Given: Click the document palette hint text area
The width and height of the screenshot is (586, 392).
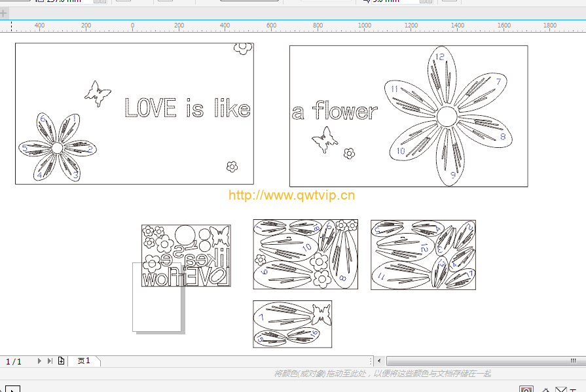Looking at the screenshot, I should (382, 373).
